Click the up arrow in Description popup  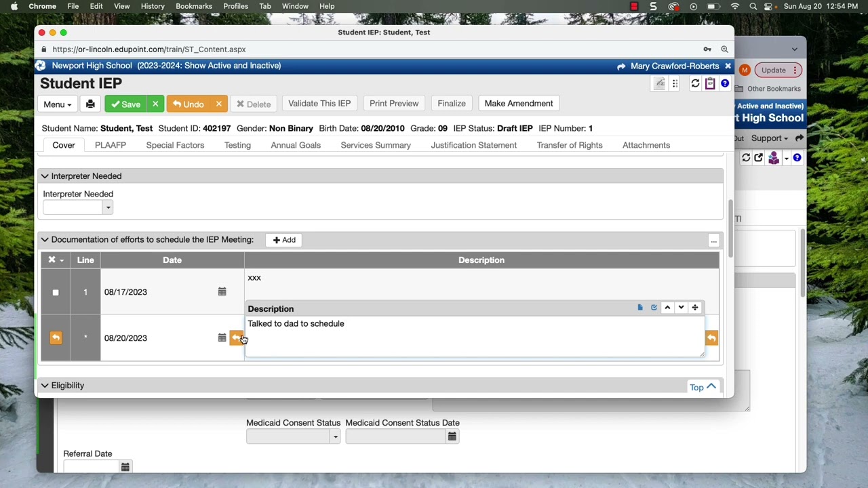click(667, 308)
